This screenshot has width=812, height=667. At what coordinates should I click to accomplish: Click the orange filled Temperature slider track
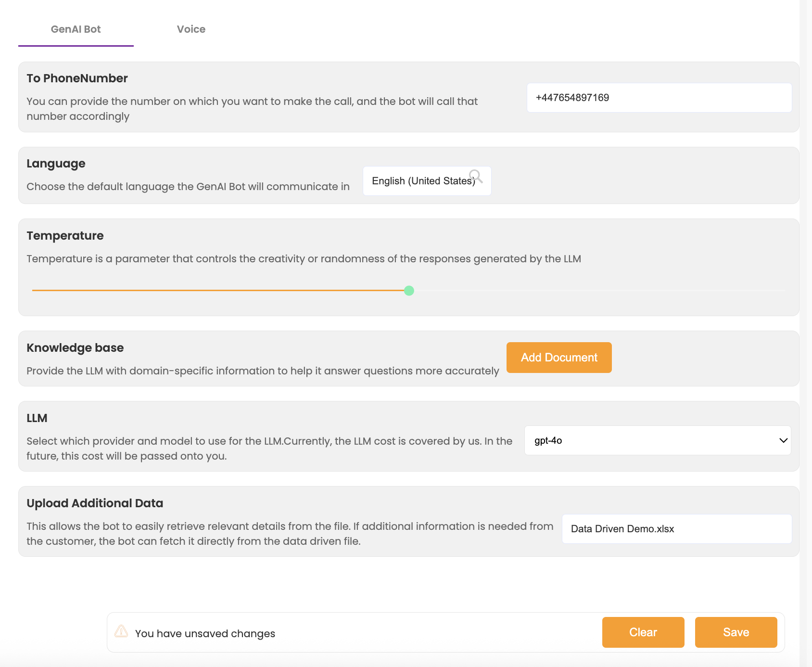point(216,291)
